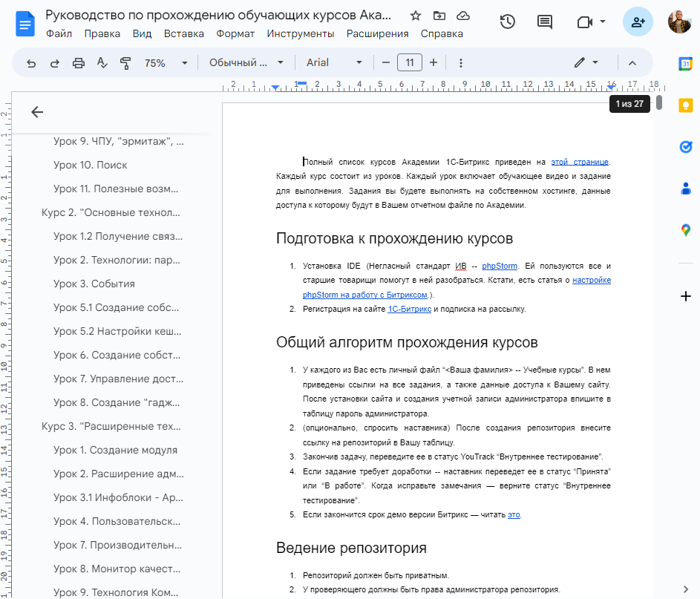Open the comments history icon
Screen dimensions: 700x599
[545, 22]
